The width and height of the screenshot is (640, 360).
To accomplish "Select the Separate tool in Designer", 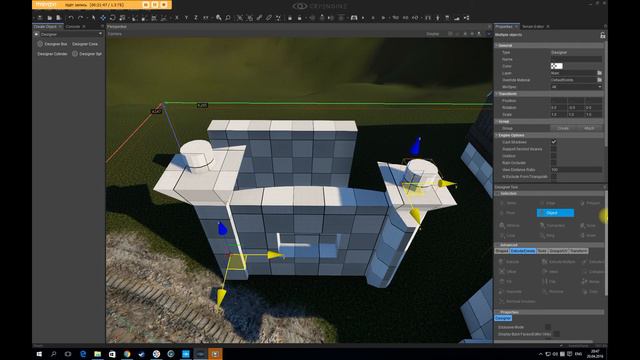I will point(511,291).
